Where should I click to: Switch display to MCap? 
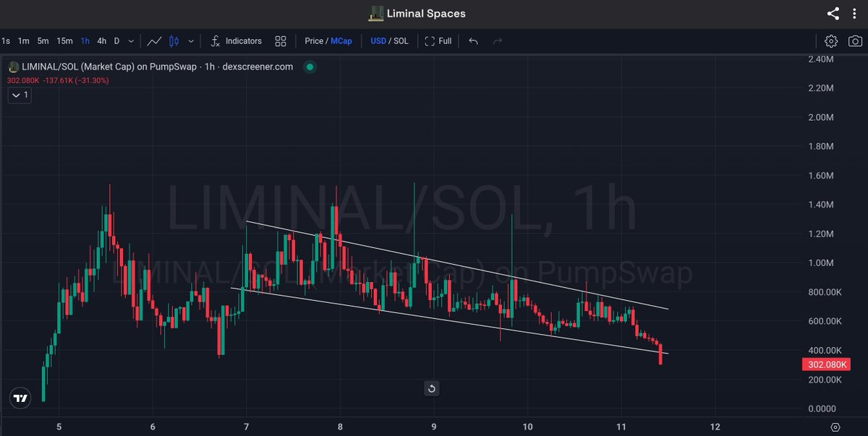(x=341, y=41)
